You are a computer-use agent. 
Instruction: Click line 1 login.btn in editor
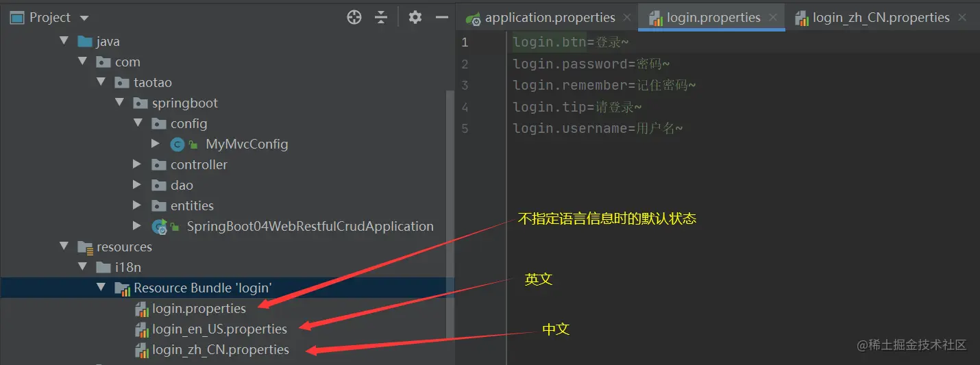pyautogui.click(x=571, y=42)
